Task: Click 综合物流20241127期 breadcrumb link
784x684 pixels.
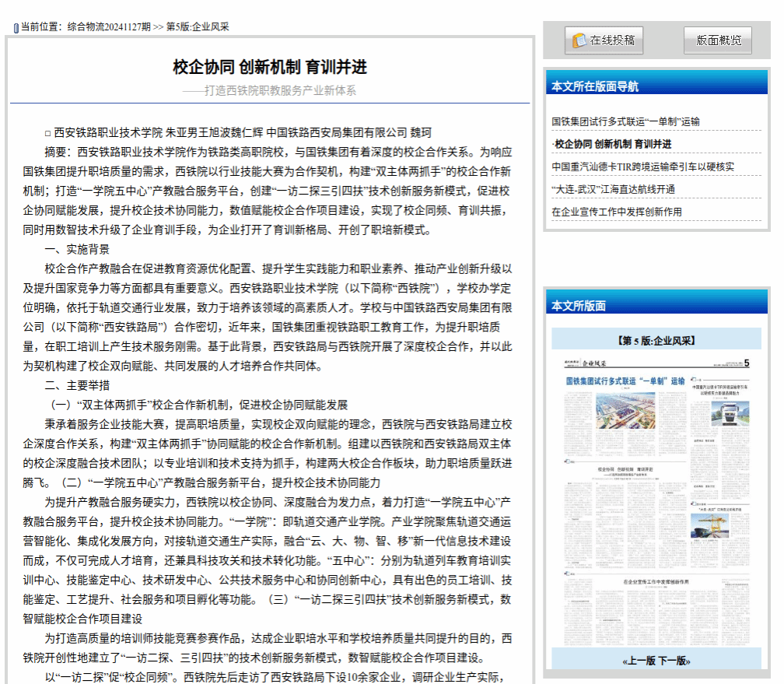Action: point(109,26)
